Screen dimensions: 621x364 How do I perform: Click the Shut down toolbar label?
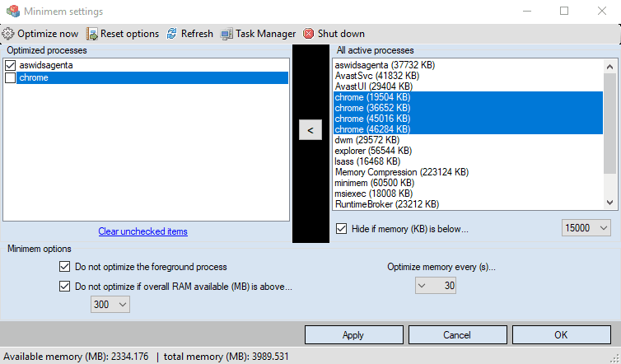[x=341, y=34]
